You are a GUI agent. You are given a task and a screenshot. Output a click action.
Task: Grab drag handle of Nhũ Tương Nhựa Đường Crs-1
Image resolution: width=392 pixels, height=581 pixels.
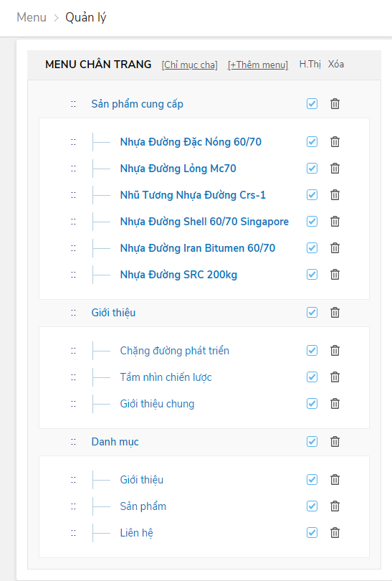tap(73, 195)
